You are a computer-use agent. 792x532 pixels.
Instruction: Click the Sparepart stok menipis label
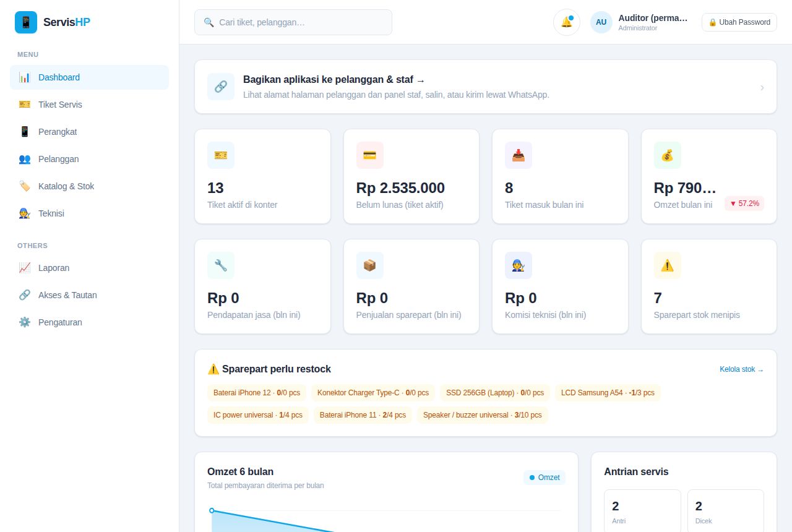(x=697, y=315)
